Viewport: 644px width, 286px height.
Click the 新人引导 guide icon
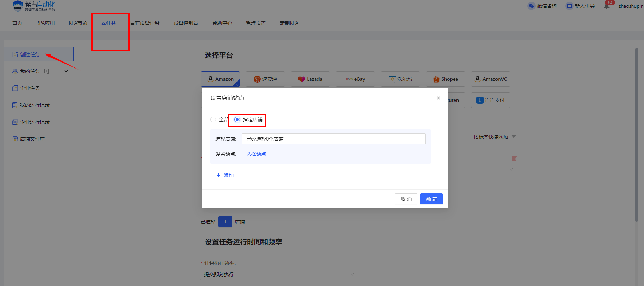(569, 6)
